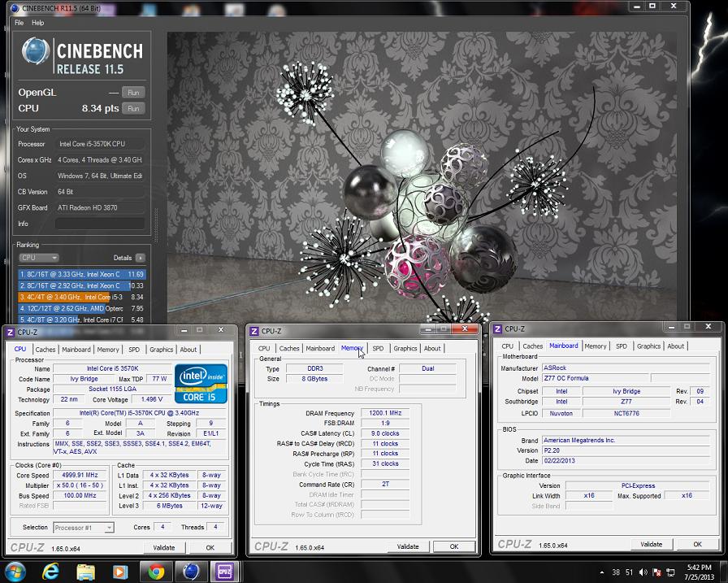This screenshot has width=728, height=583.
Task: Open CPU tab in right CPU-Z
Action: coord(508,346)
